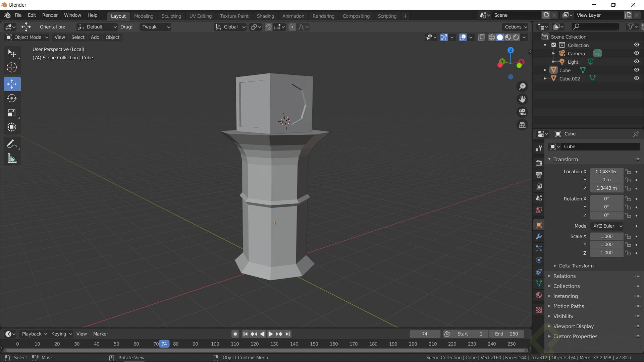The height and width of the screenshot is (362, 644).
Task: Select the Rotate tool in the toolbar
Action: click(12, 98)
